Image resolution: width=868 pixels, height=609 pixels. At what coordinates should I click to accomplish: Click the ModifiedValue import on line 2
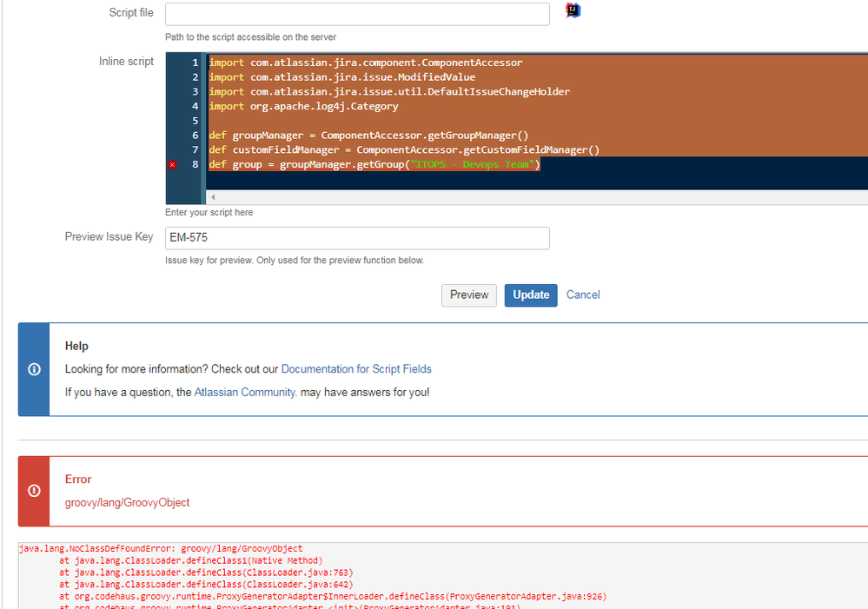342,77
